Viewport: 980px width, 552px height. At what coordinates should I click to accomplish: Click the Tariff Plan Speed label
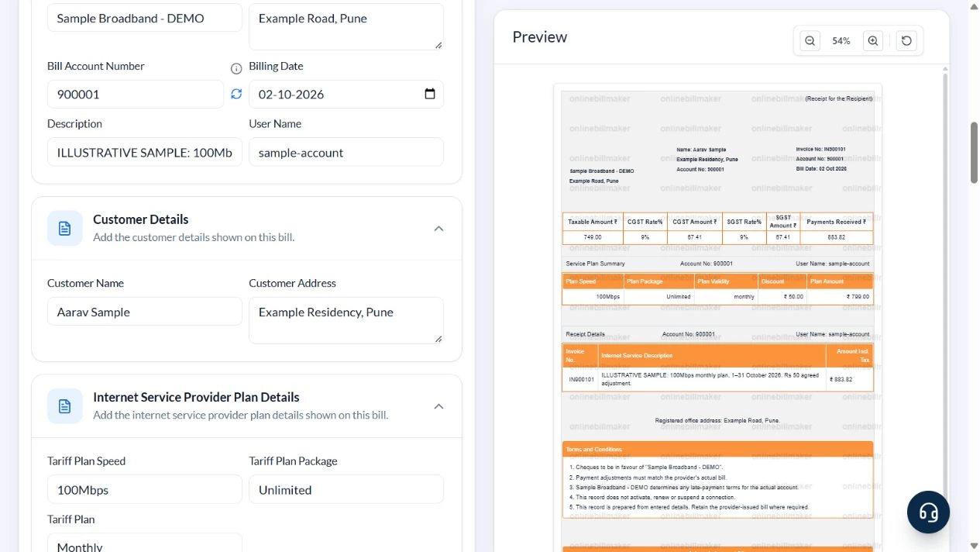coord(86,461)
